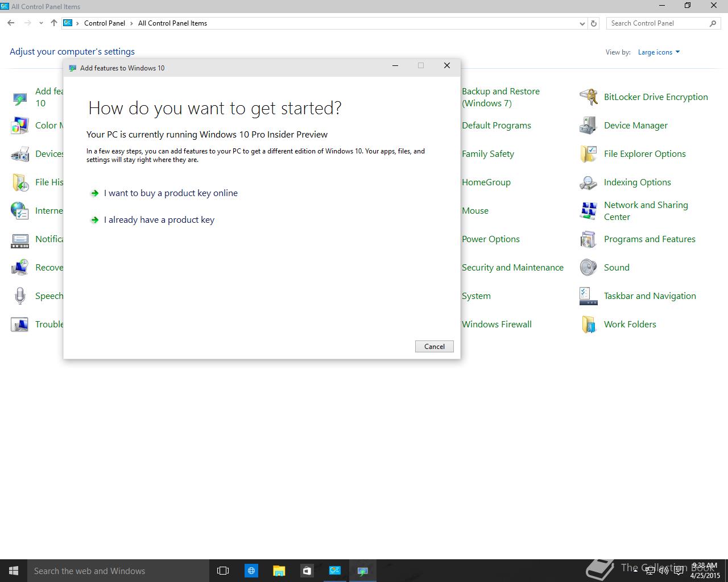The image size is (728, 582).
Task: Expand the chevron after Control Panel breadcrumb
Action: pos(131,23)
